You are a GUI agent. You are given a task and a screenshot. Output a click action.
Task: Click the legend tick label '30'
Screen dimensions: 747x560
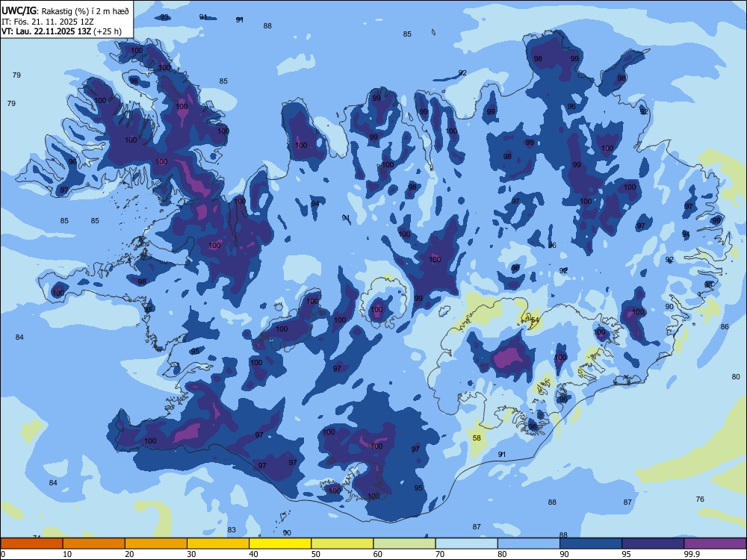coord(191,554)
